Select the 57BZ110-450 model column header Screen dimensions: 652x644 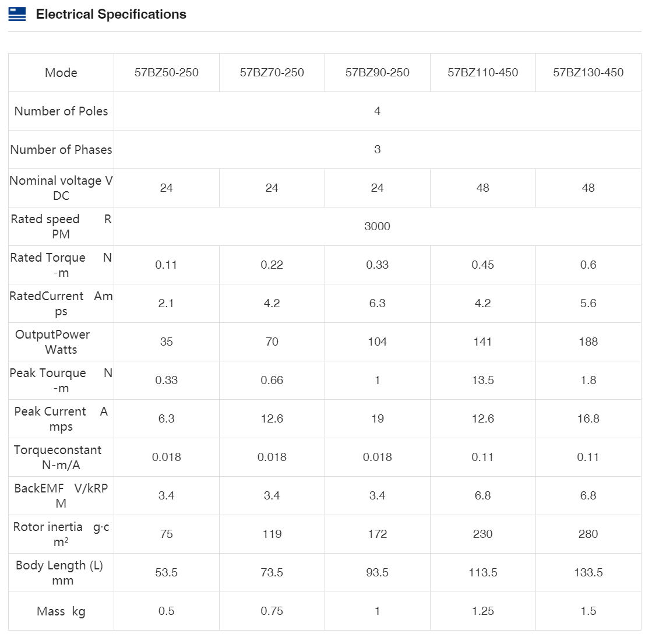point(483,73)
